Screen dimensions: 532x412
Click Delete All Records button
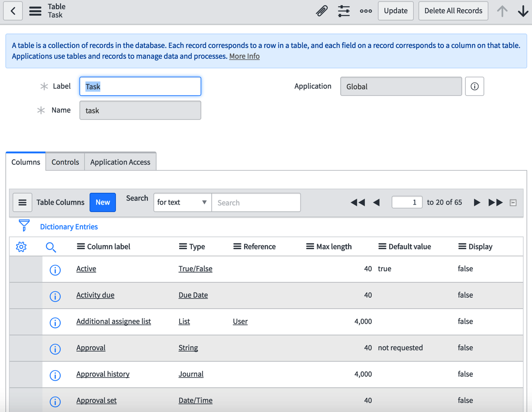tap(453, 11)
